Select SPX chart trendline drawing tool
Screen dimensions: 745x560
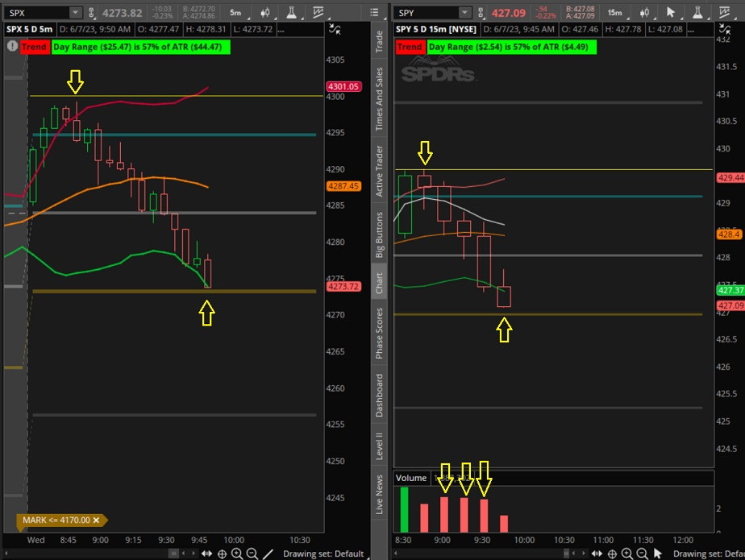(x=268, y=554)
